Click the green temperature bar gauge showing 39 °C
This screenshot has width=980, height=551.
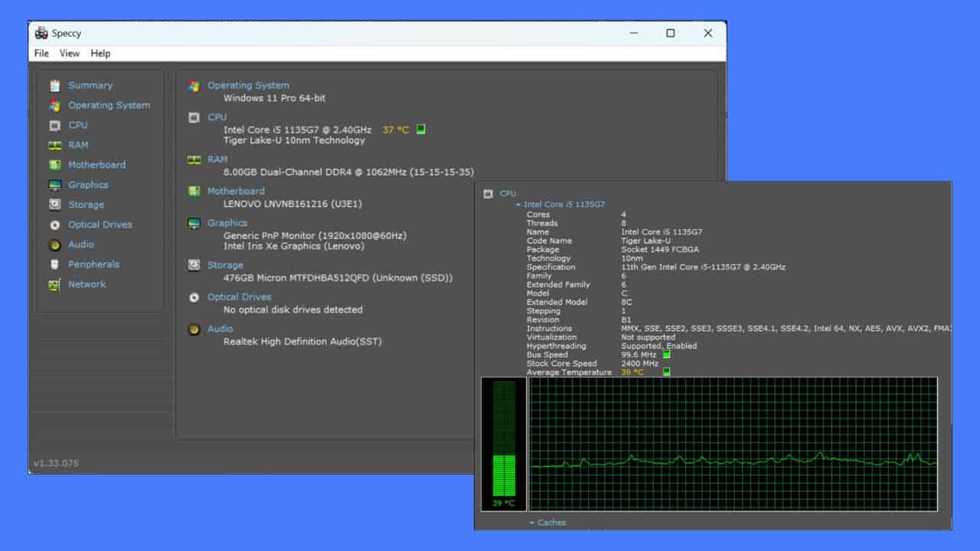pyautogui.click(x=504, y=444)
